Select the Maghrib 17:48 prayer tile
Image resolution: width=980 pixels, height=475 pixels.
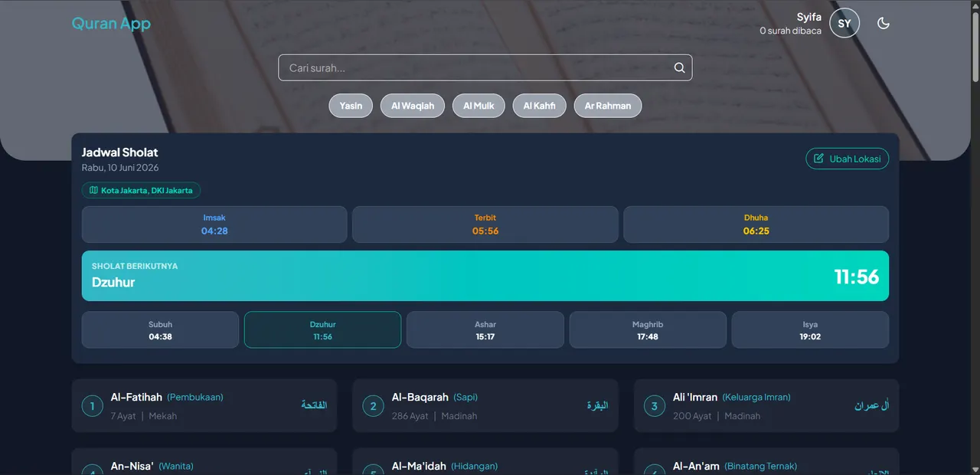(648, 329)
